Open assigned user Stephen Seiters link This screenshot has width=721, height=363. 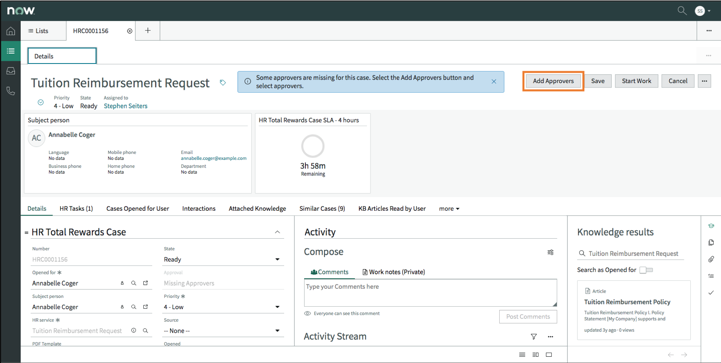pos(126,106)
